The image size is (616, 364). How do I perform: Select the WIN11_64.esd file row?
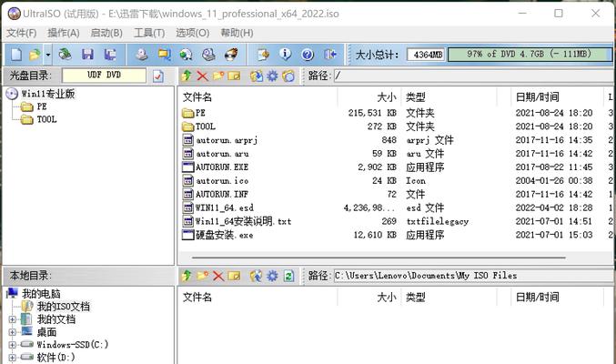tap(397, 207)
